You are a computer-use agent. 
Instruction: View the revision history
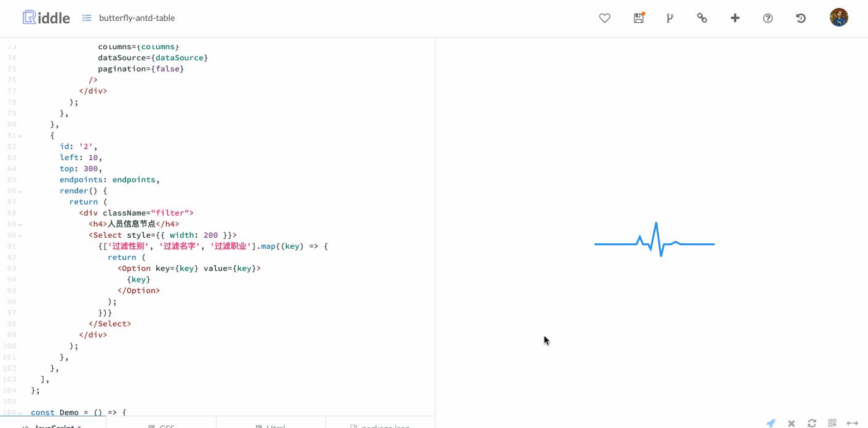pos(801,18)
